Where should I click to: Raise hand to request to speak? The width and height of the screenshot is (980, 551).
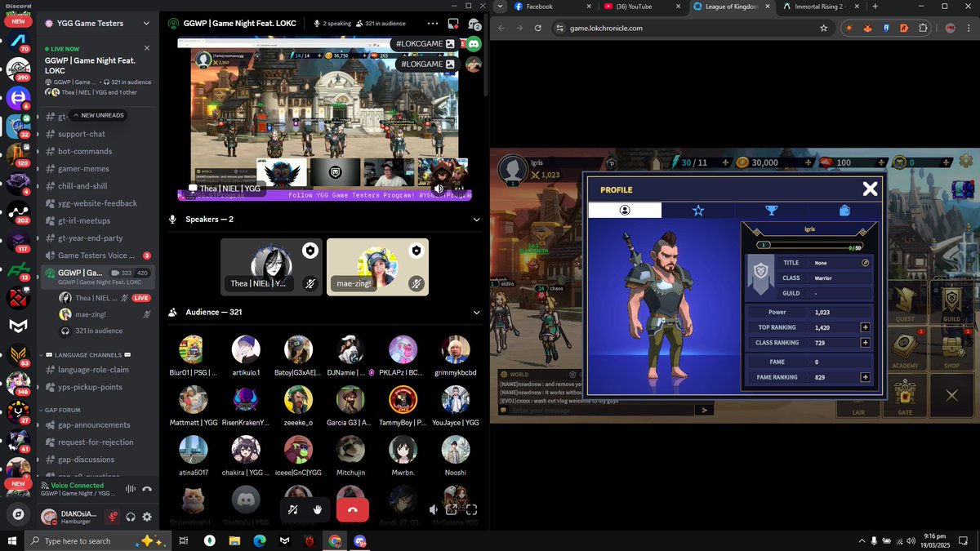[318, 509]
